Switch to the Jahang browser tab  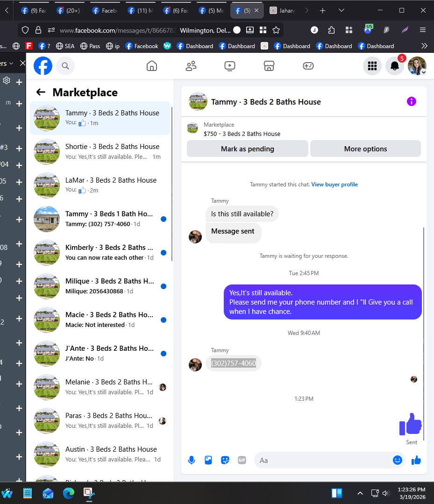pyautogui.click(x=282, y=11)
